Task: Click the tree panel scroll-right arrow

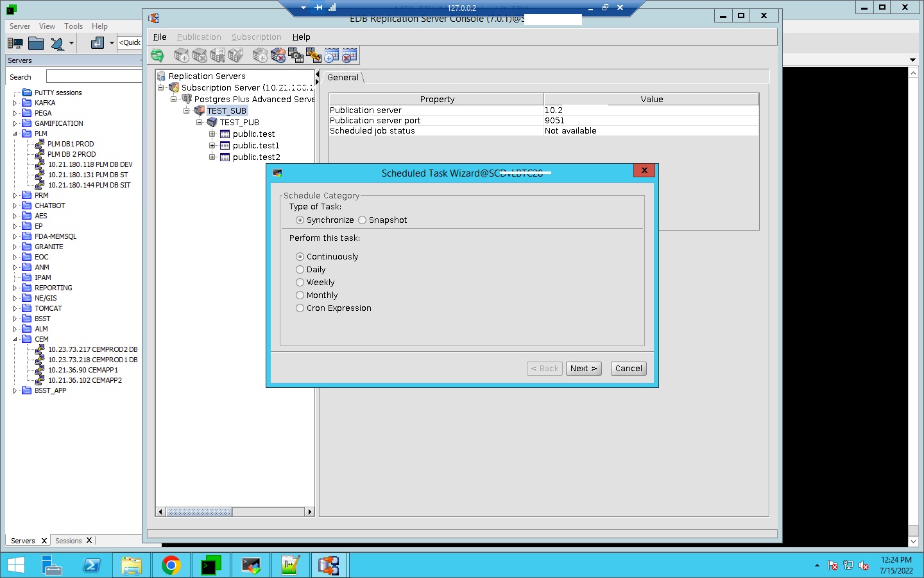Action: [x=310, y=512]
